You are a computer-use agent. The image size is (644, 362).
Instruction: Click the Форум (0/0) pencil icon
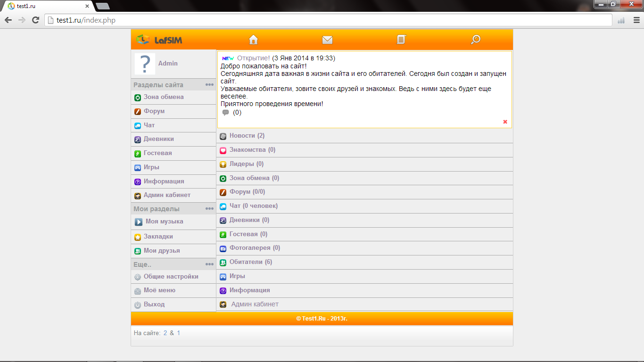[223, 192]
